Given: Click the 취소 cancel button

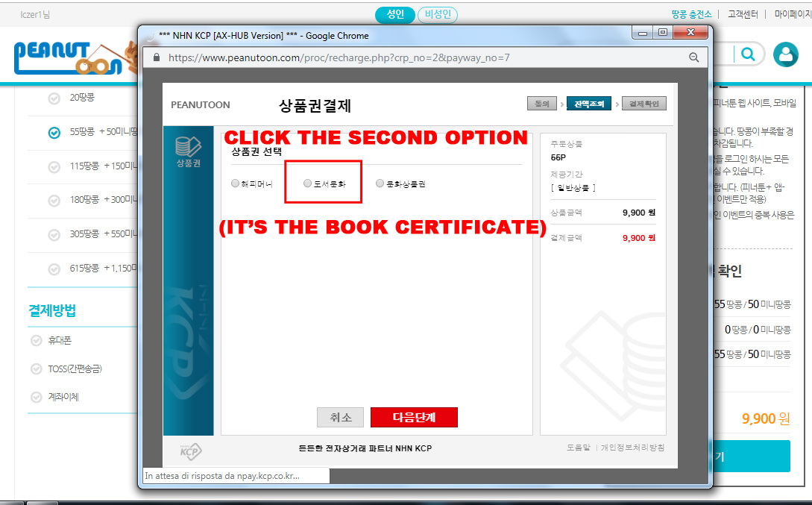Looking at the screenshot, I should pyautogui.click(x=340, y=417).
